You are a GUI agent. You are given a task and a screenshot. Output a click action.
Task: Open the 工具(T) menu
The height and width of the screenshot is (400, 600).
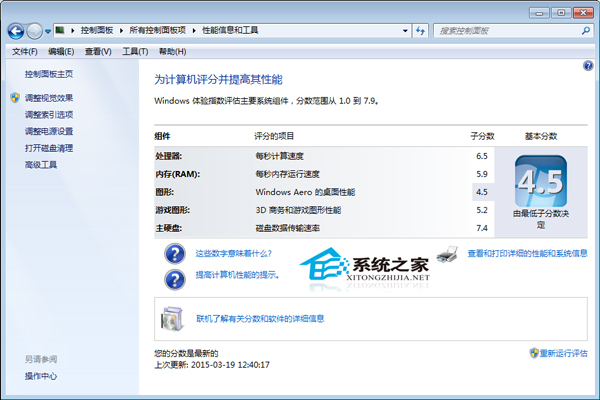coord(135,51)
